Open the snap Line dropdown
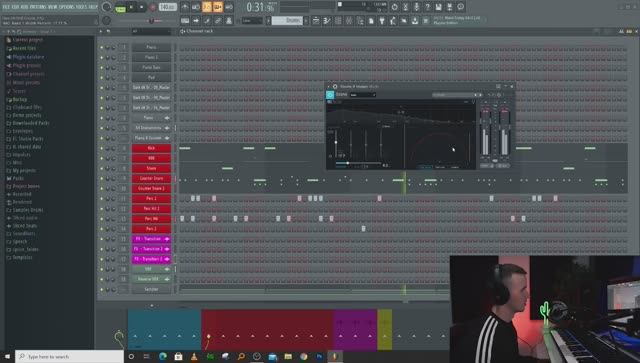This screenshot has height=363, width=640. point(252,20)
